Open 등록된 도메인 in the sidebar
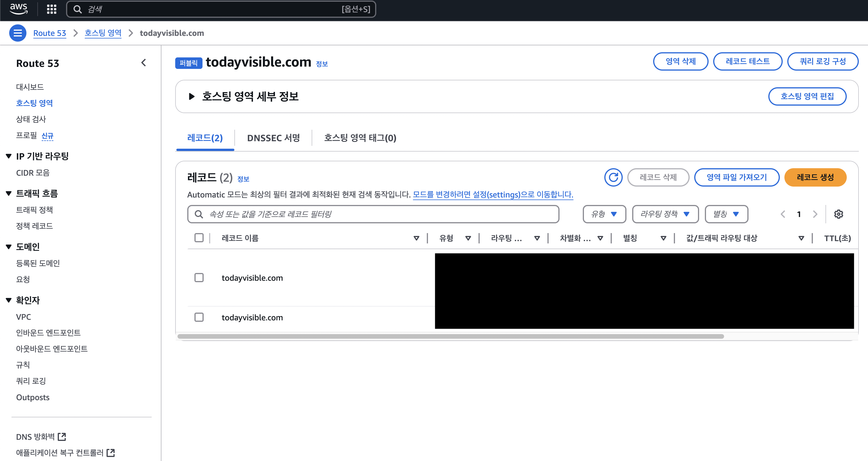The height and width of the screenshot is (461, 868). pyautogui.click(x=38, y=263)
